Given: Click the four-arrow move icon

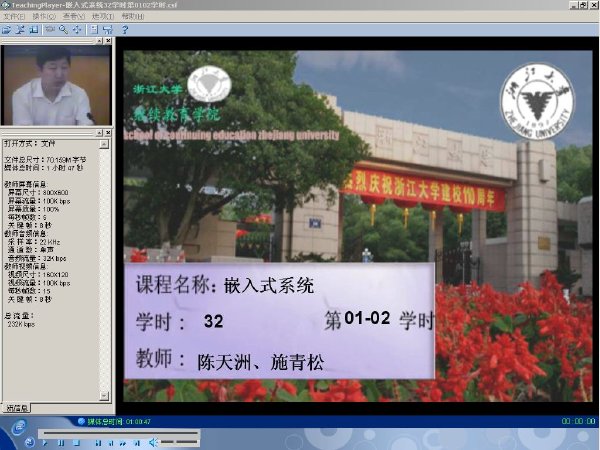Looking at the screenshot, I should pos(77,29).
